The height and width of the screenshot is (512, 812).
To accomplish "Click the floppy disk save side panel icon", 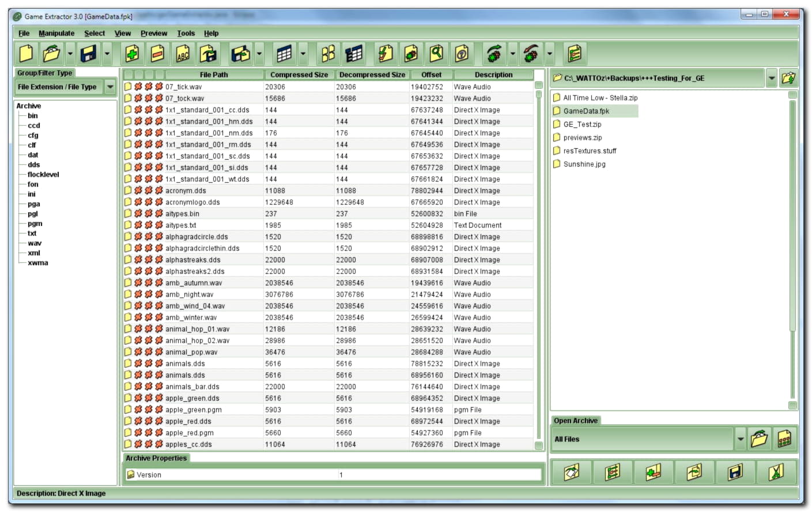I will click(735, 472).
